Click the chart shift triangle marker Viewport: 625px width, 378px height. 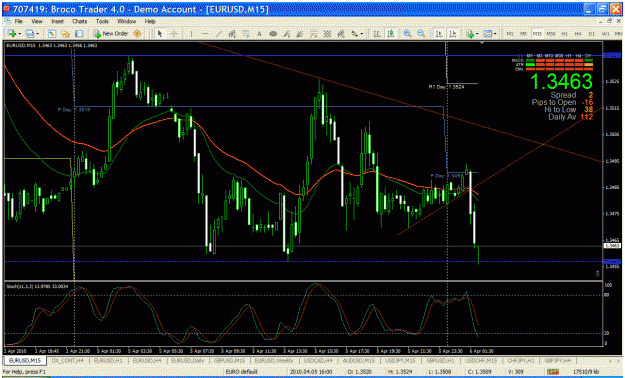482,42
